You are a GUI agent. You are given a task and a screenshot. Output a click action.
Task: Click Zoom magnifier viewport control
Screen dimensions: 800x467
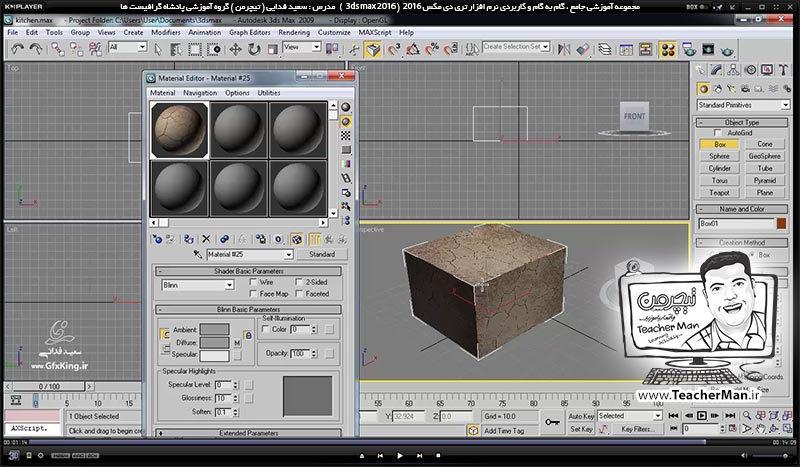pos(746,415)
